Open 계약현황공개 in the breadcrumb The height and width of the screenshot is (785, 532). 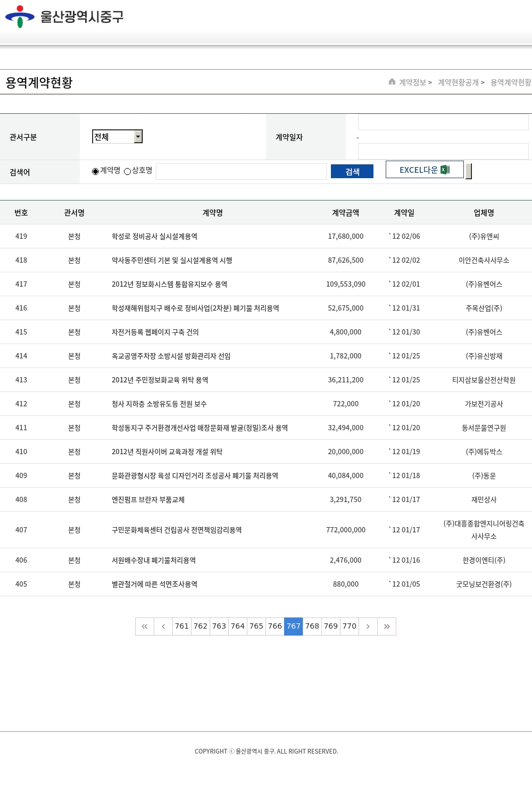[458, 82]
